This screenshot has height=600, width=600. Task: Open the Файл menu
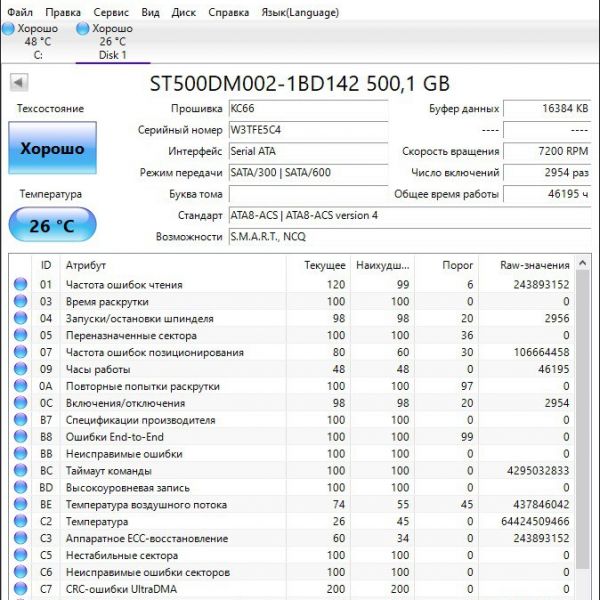pos(20,12)
